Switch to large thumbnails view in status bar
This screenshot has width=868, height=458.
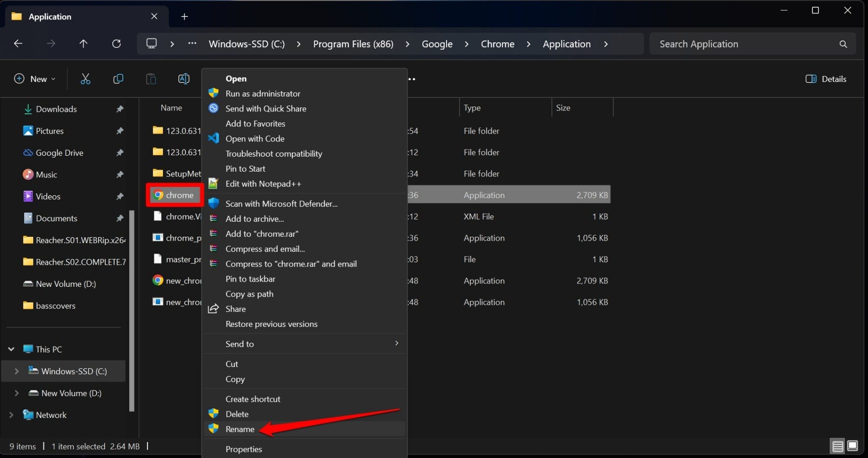pos(853,446)
